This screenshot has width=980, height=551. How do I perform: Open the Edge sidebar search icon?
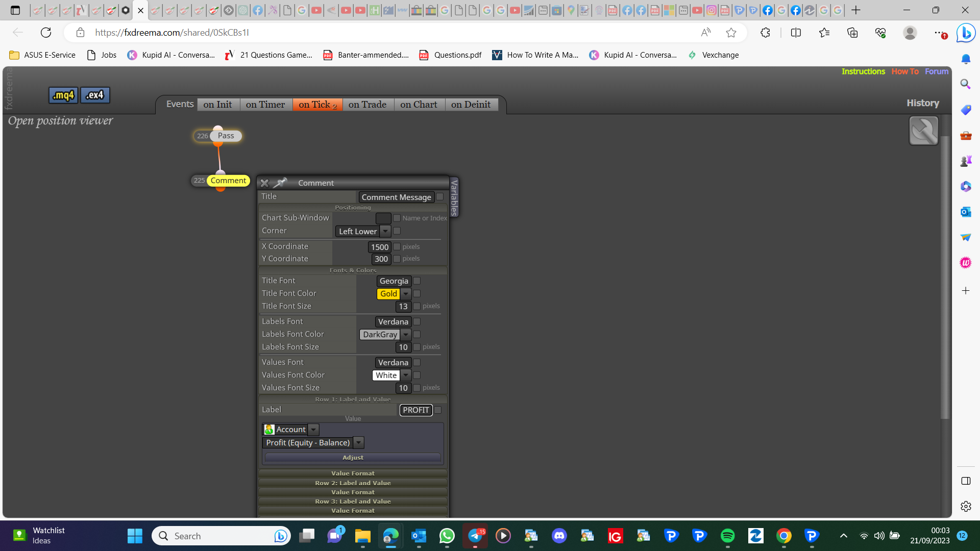965,84
